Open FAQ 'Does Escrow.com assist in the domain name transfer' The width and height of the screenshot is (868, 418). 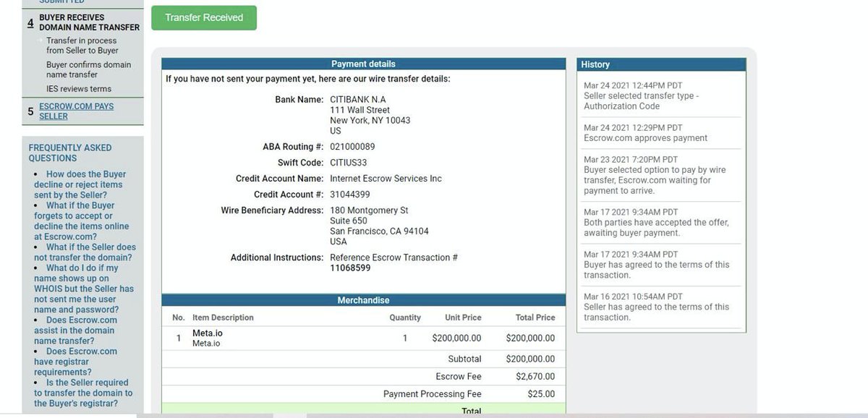tap(75, 330)
